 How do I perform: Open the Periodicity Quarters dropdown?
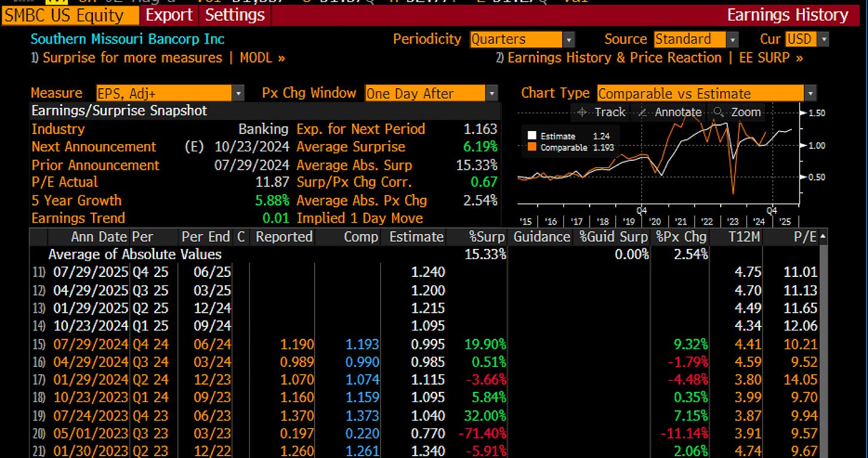522,40
